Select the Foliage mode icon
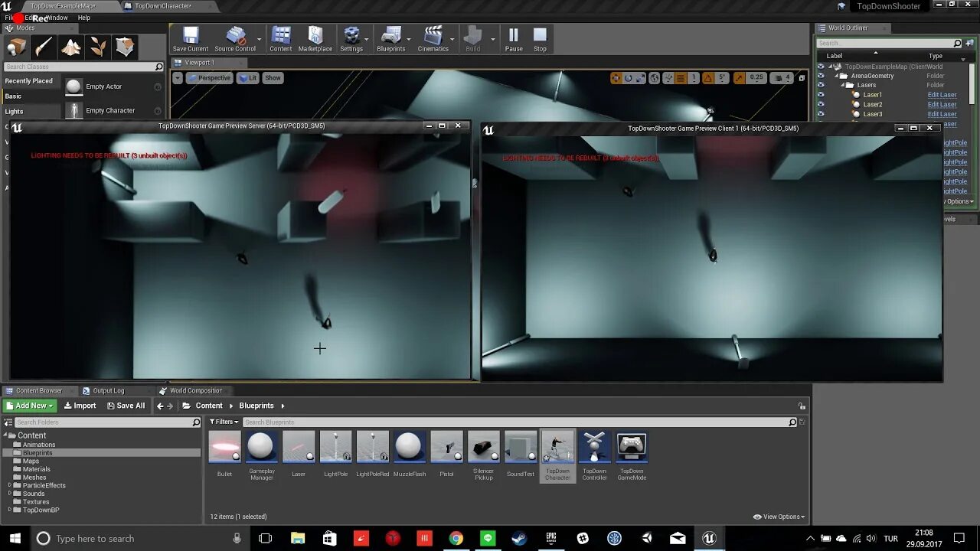 point(98,47)
